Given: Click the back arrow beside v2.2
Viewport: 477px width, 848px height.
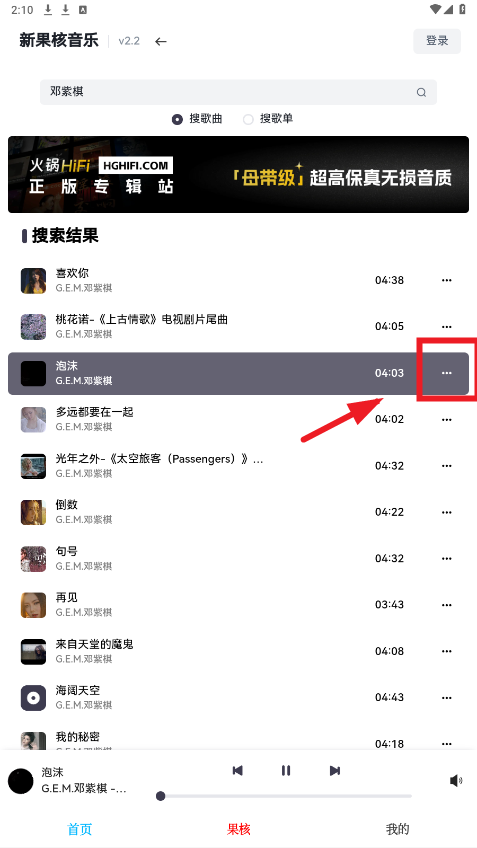Looking at the screenshot, I should pos(161,41).
